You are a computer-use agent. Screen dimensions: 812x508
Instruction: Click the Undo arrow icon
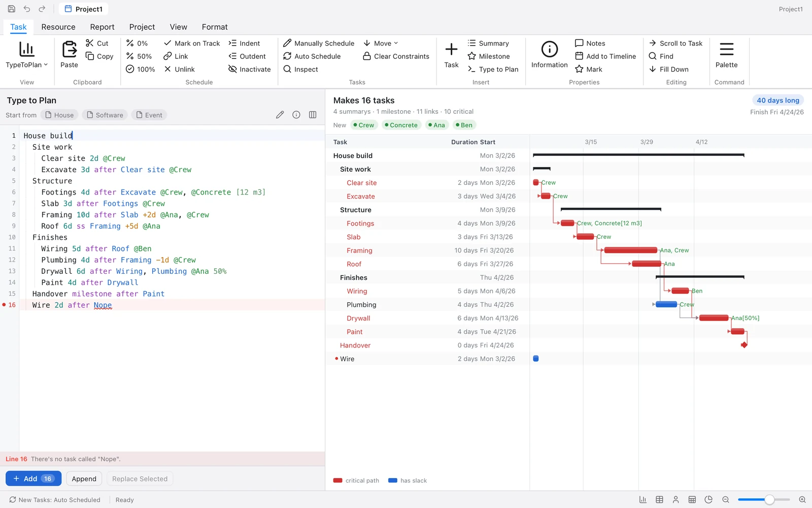27,9
